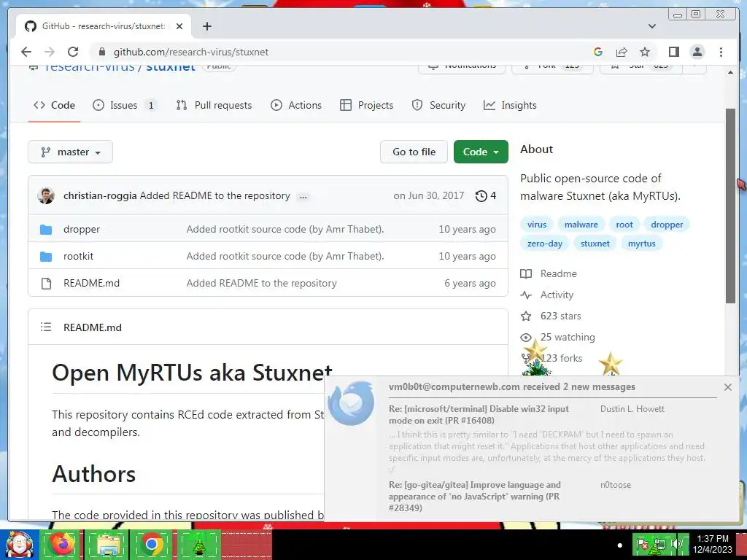Image resolution: width=747 pixels, height=560 pixels.
Task: Launch Firefox from the taskbar
Action: [63, 544]
